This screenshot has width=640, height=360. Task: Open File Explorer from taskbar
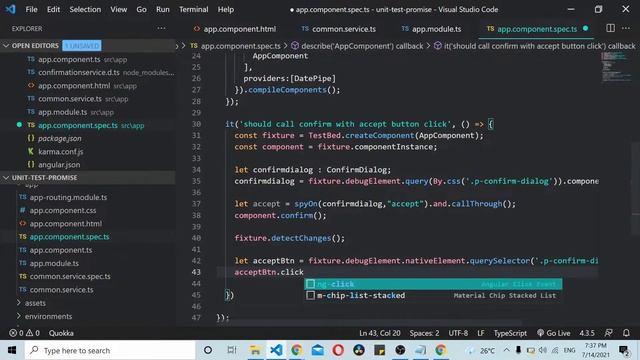pos(256,350)
